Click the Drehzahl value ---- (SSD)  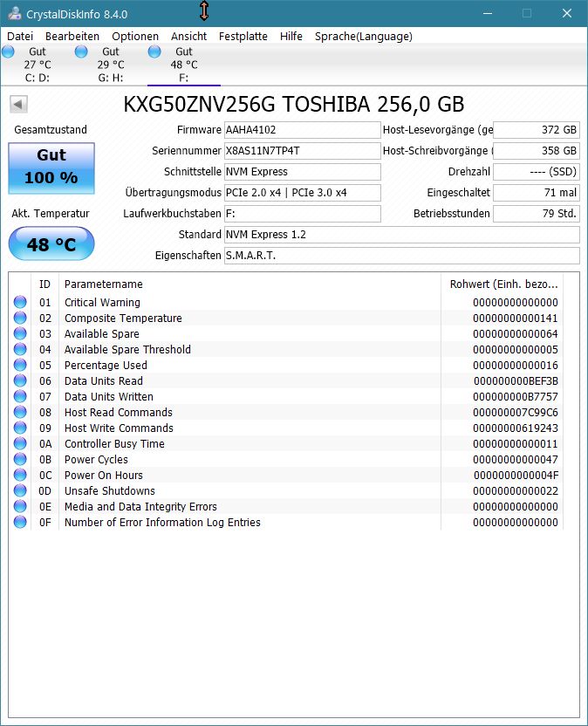(x=537, y=172)
